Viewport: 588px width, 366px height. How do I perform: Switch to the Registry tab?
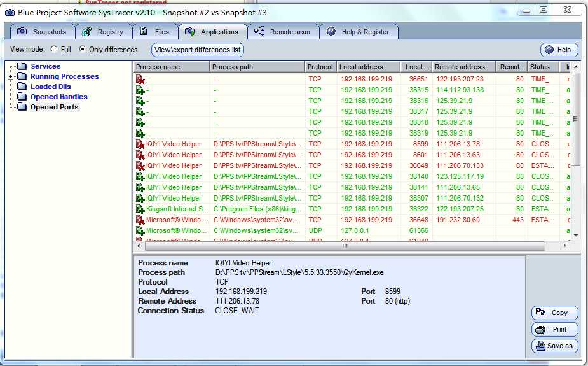(x=104, y=32)
